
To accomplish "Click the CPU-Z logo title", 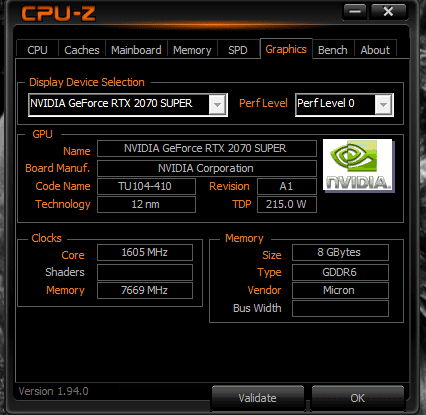I will 59,14.
